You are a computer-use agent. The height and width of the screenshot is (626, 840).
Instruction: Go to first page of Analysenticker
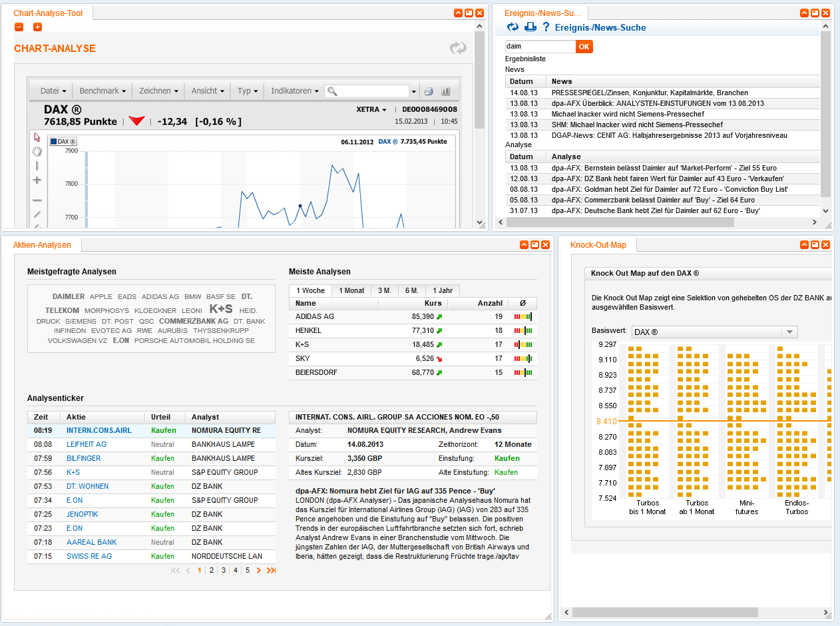click(175, 571)
